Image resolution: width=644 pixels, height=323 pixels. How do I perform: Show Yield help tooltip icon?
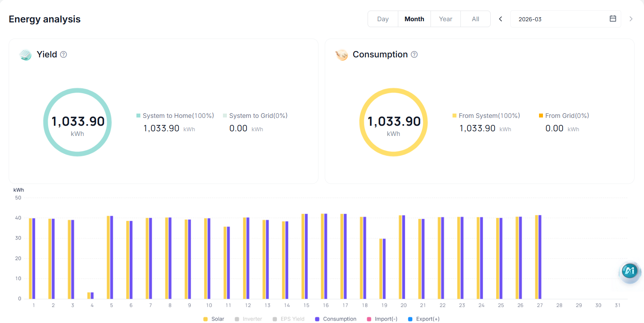click(63, 55)
